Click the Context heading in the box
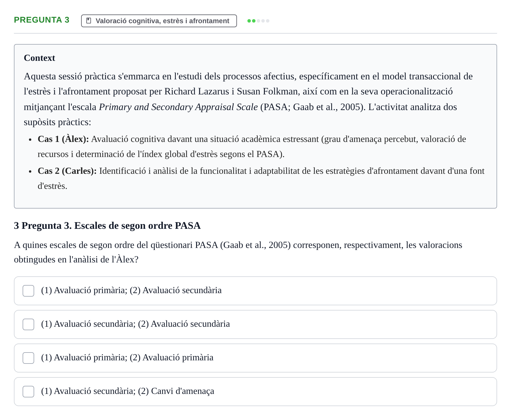The width and height of the screenshot is (511, 420). [x=39, y=58]
